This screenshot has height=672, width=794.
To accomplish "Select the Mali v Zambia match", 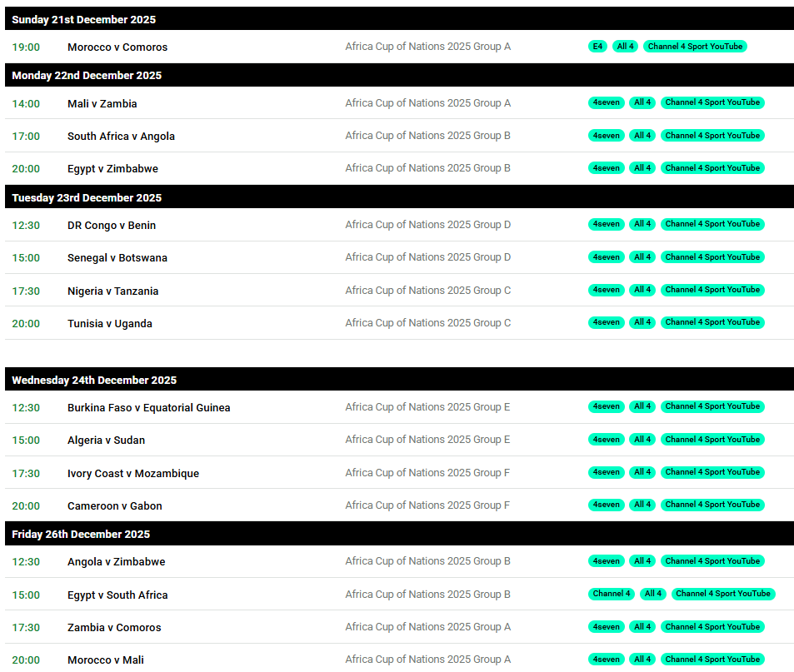I will point(102,104).
